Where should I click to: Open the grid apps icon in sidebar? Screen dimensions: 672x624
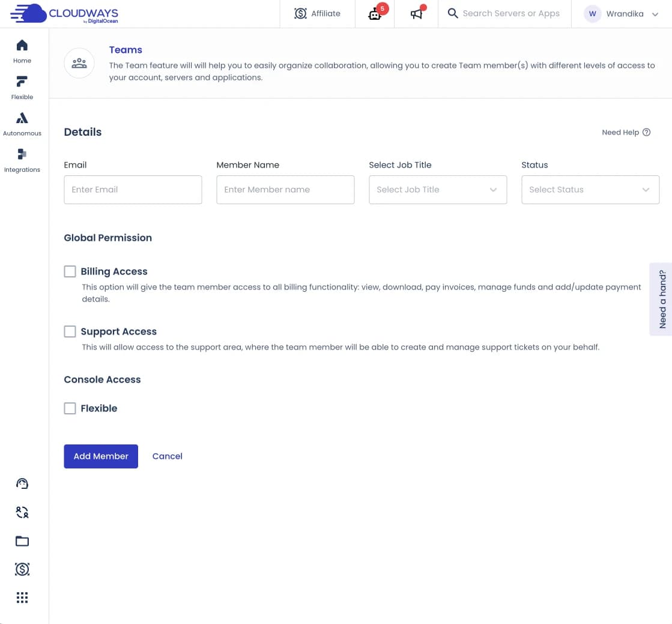pyautogui.click(x=22, y=598)
